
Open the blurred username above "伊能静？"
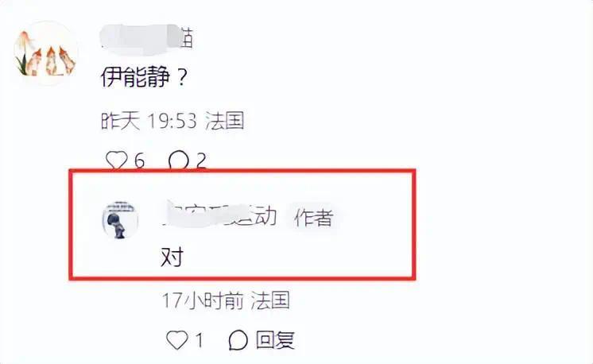[147, 40]
